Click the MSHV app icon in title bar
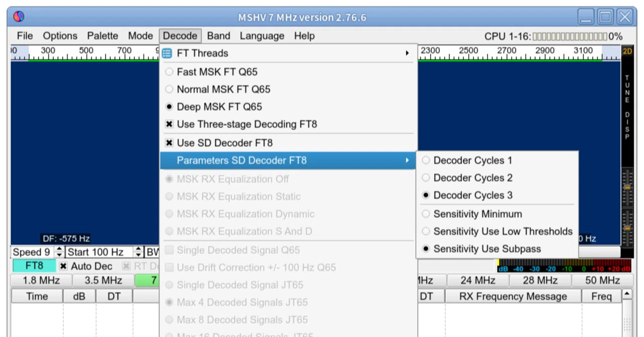Screen dimensions: 644x337 (x=19, y=17)
